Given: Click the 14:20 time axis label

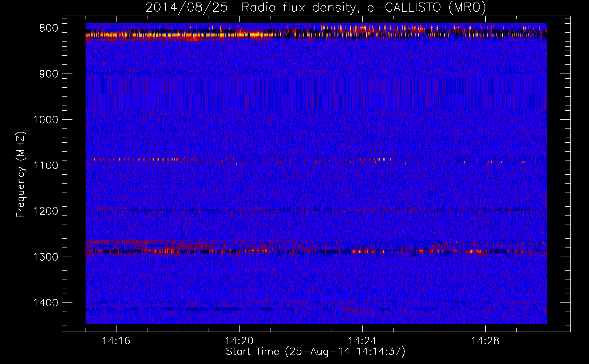Looking at the screenshot, I should 239,341.
